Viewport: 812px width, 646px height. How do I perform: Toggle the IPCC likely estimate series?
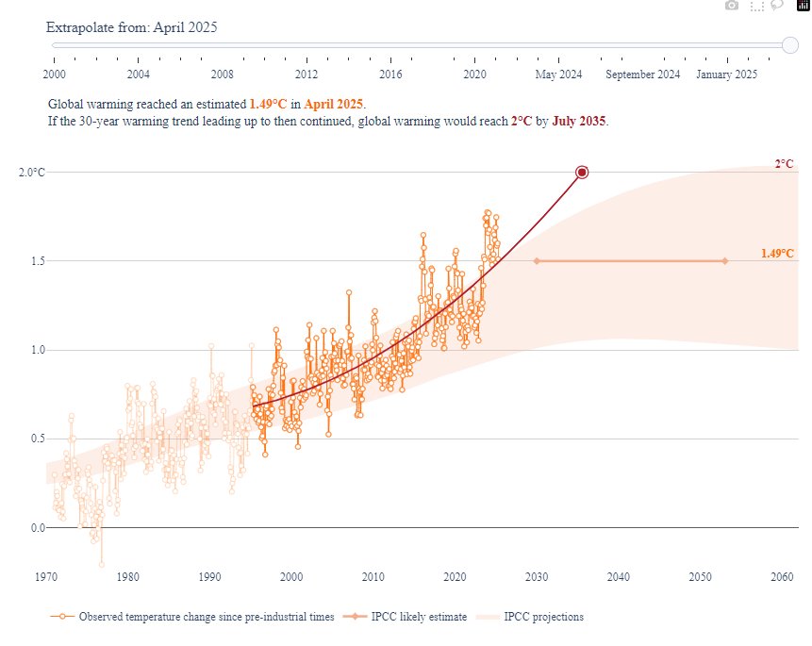pos(420,616)
